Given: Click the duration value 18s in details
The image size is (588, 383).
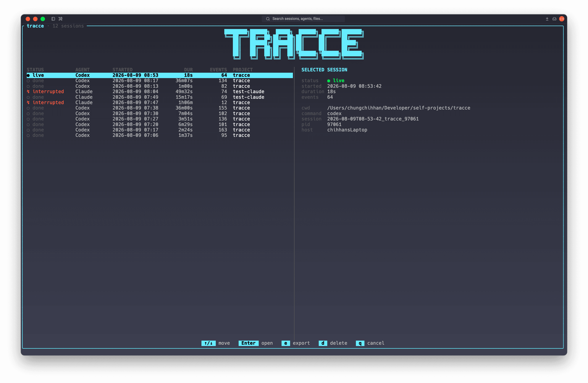Looking at the screenshot, I should point(331,92).
